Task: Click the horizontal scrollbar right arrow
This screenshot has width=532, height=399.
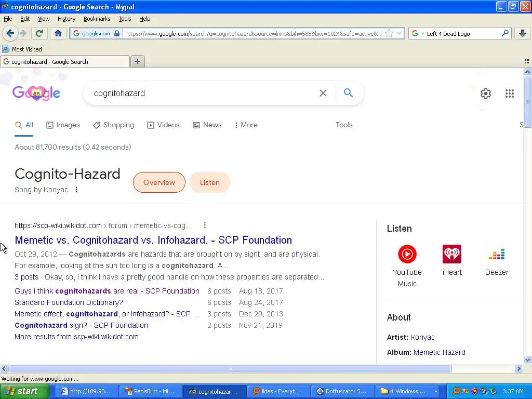Action: [518, 368]
